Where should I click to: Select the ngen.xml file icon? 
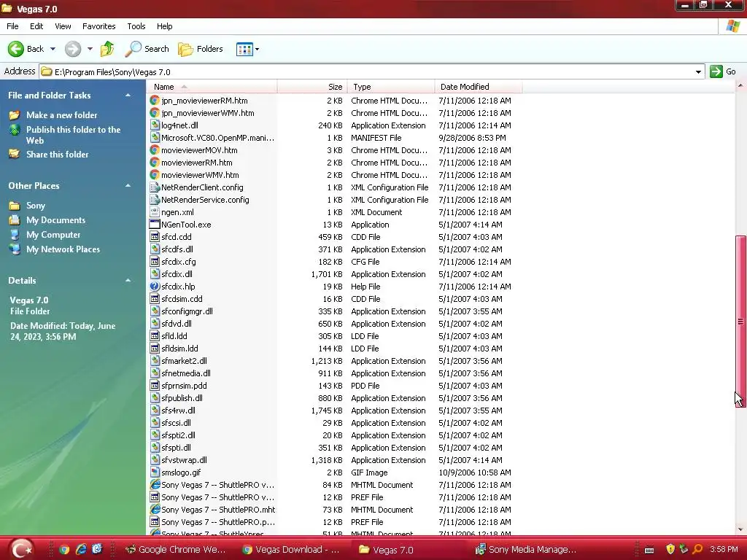pyautogui.click(x=155, y=212)
